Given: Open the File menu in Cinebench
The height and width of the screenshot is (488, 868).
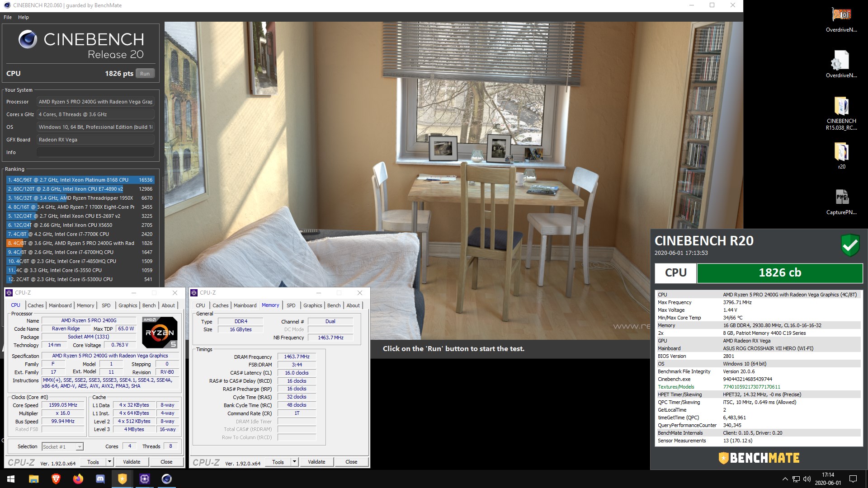Looking at the screenshot, I should (8, 17).
